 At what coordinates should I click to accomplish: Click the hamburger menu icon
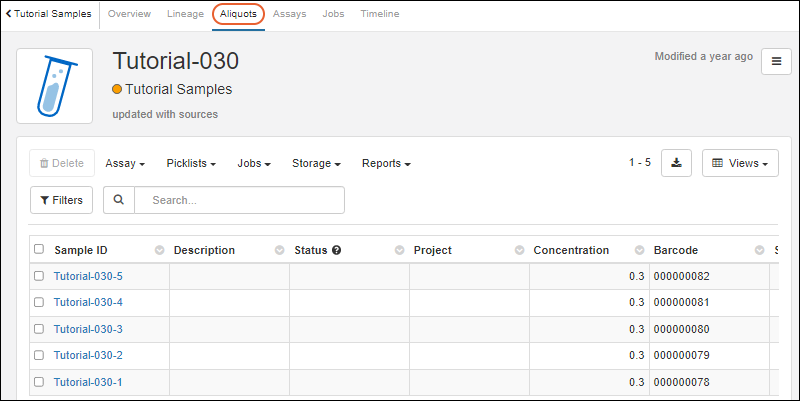[x=776, y=62]
